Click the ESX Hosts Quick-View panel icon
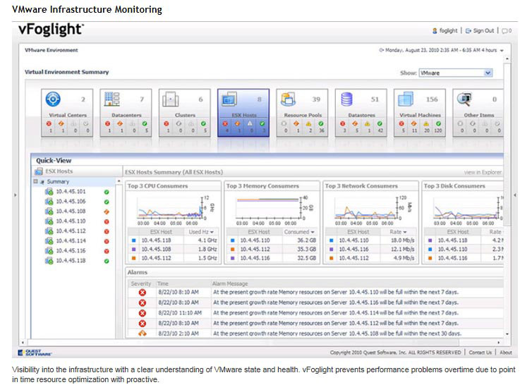532x392 pixels. click(x=39, y=171)
